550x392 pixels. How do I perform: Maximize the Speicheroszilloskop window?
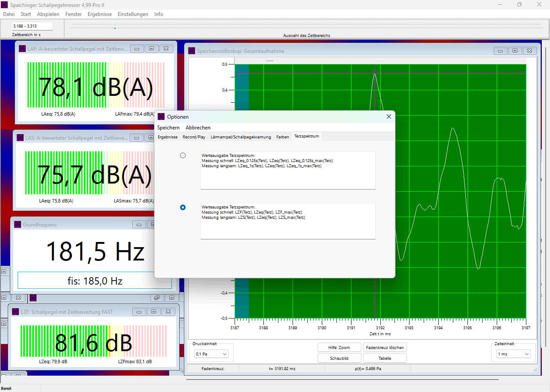pyautogui.click(x=515, y=51)
